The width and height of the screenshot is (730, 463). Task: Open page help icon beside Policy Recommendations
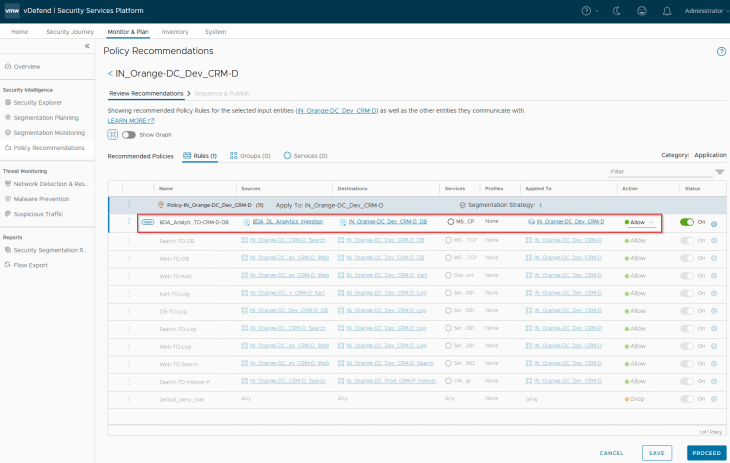tap(721, 51)
